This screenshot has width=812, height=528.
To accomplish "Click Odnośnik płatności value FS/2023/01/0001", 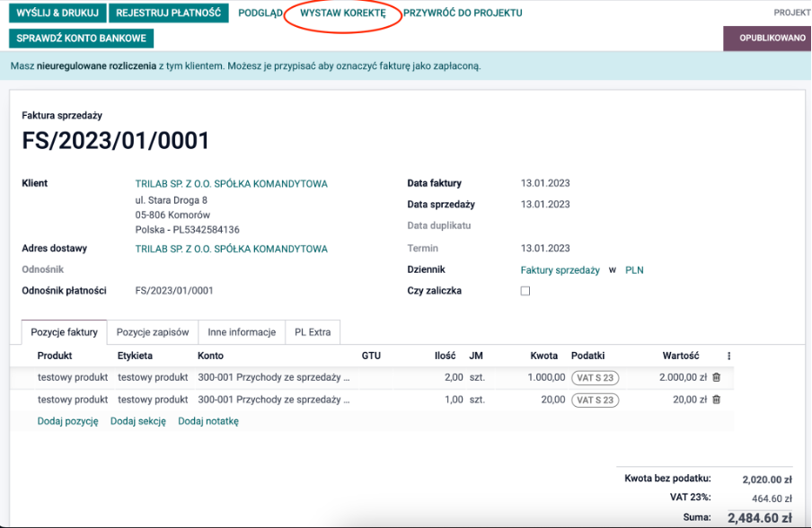I will pyautogui.click(x=174, y=291).
